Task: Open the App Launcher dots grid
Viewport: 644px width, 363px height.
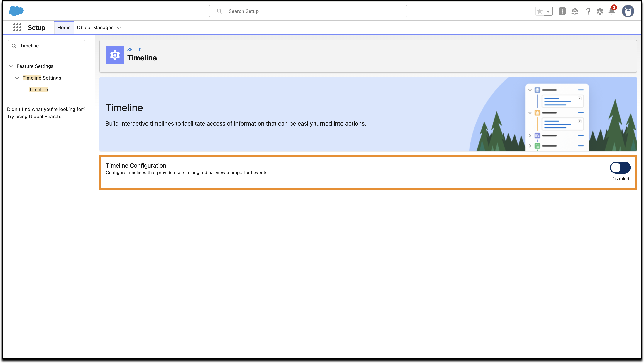Action: coord(17,28)
